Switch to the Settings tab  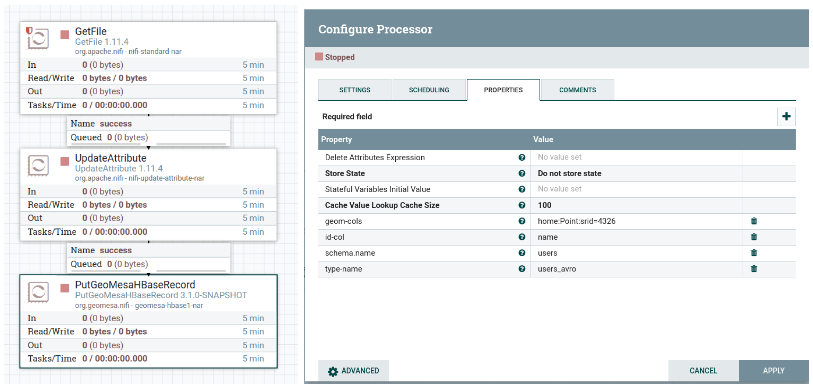point(355,90)
